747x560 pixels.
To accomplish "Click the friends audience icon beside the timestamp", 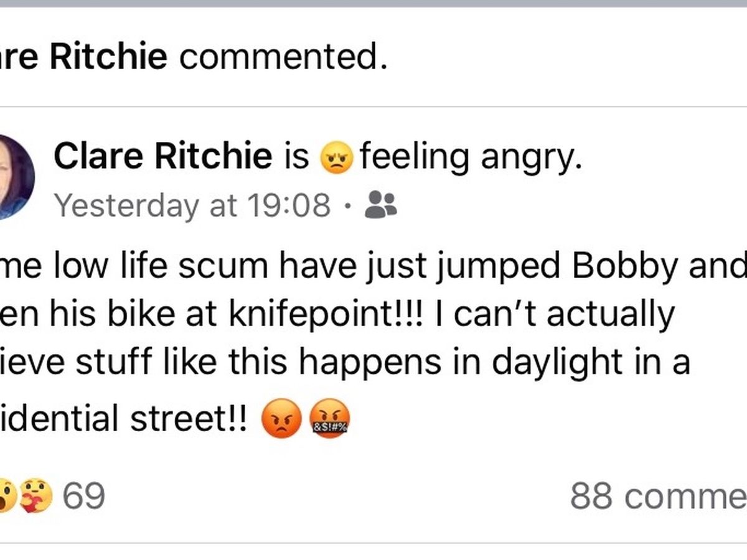I will tap(380, 204).
